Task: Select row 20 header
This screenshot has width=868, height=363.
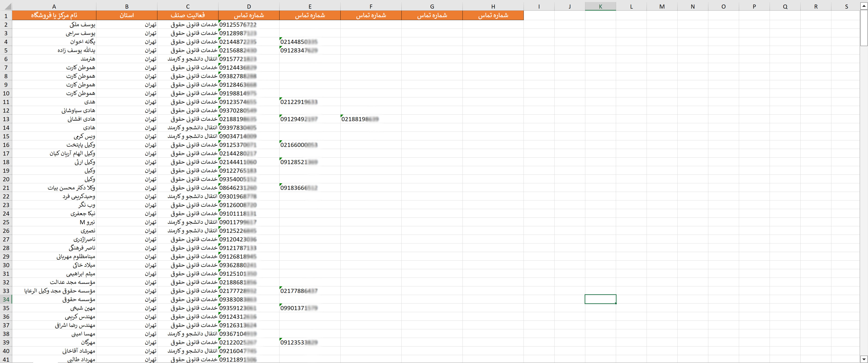Action: click(6, 179)
